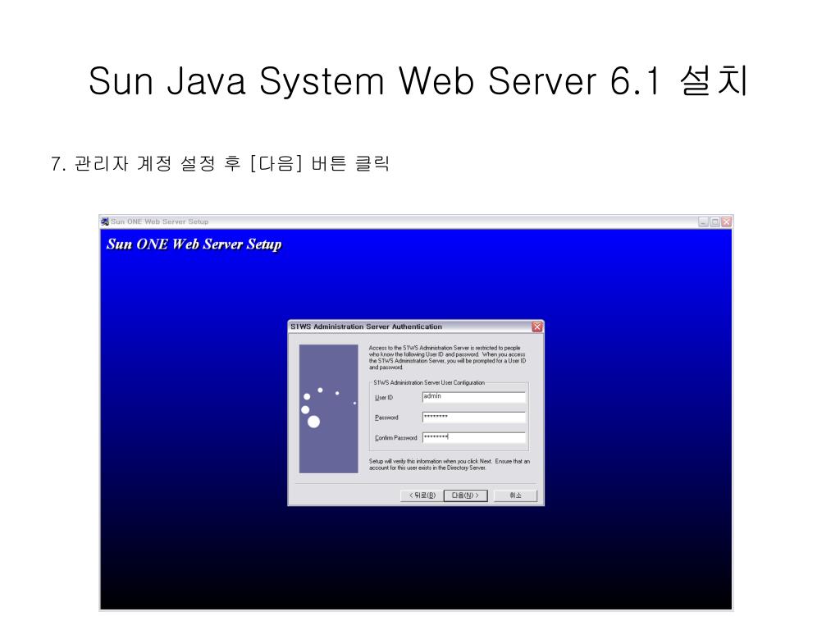Click the dialog's bubbles side image
The width and height of the screenshot is (840, 630).
[x=328, y=409]
